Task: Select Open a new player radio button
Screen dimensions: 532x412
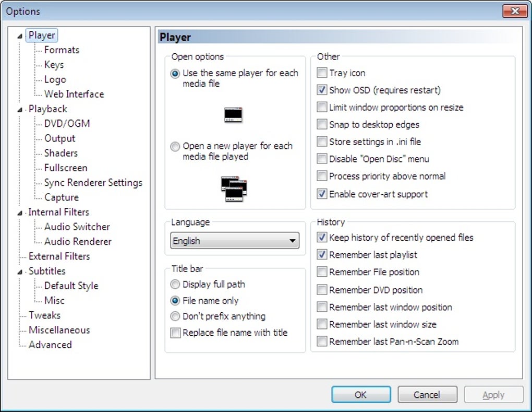Action: (x=175, y=147)
